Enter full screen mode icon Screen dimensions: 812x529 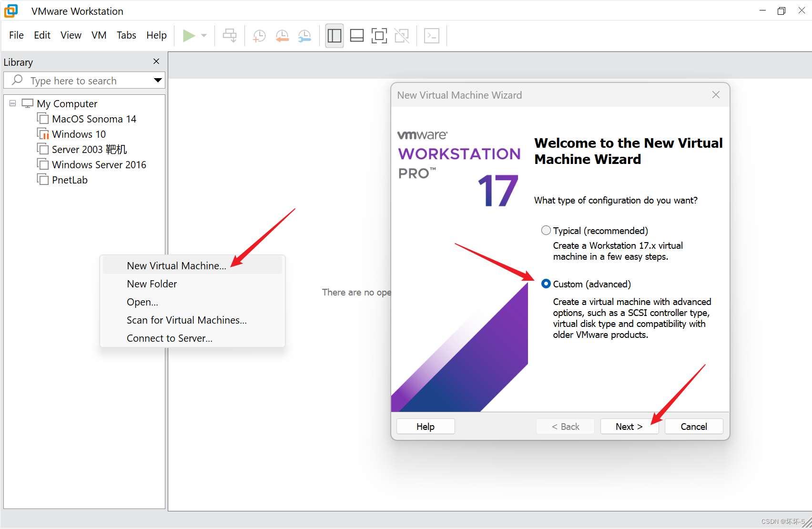click(379, 36)
